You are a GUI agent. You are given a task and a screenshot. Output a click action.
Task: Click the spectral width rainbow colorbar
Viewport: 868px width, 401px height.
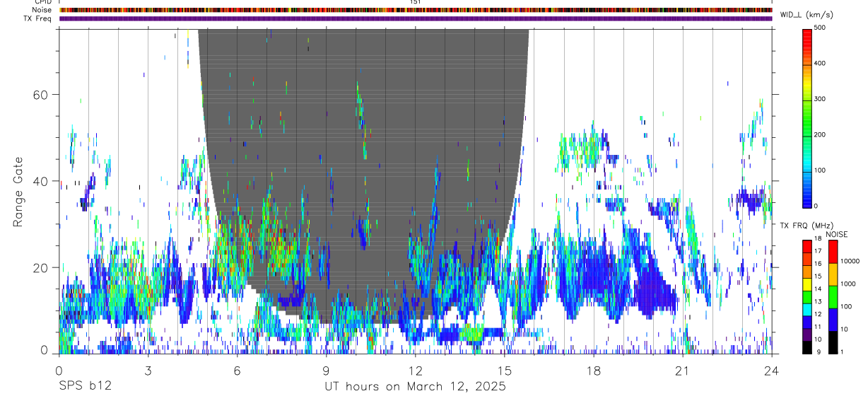[x=807, y=118]
